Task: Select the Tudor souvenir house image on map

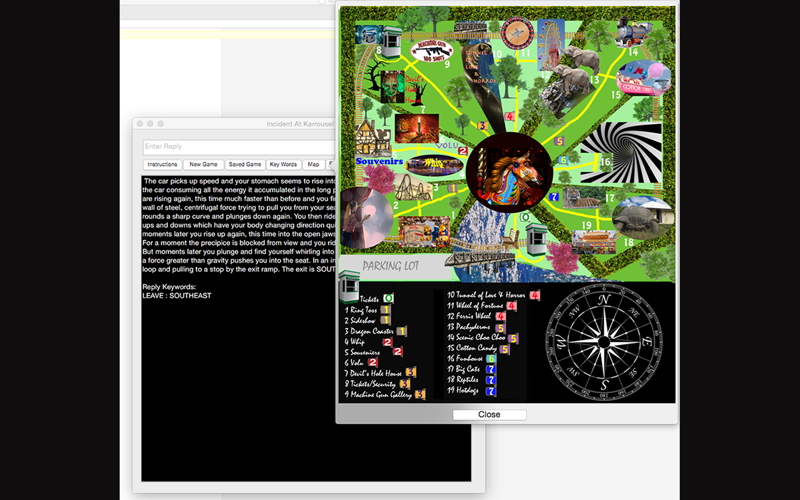Action: [373, 138]
